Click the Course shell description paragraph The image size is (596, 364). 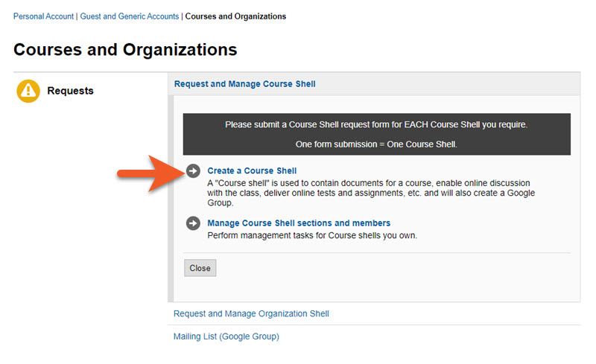click(371, 193)
